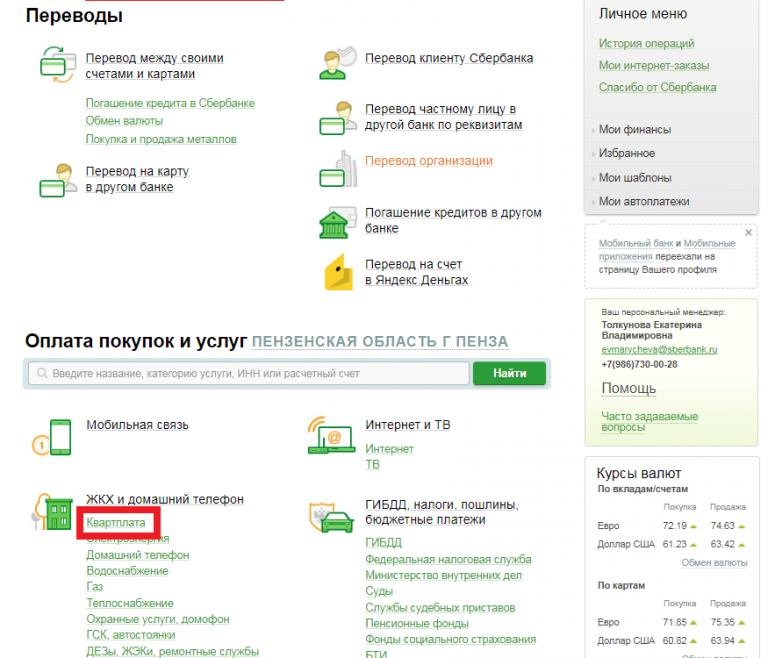Click the Sberbank client transfer icon
Viewport: 768px width, 658px height.
pyautogui.click(x=337, y=62)
